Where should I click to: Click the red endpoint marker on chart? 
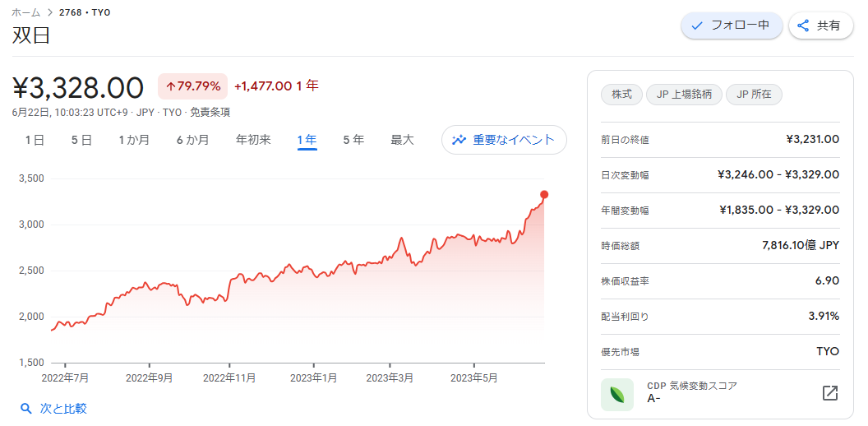(544, 194)
